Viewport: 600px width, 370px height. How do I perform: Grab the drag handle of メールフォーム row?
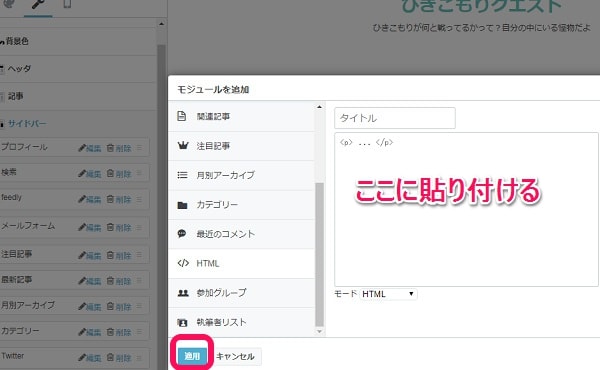click(139, 227)
